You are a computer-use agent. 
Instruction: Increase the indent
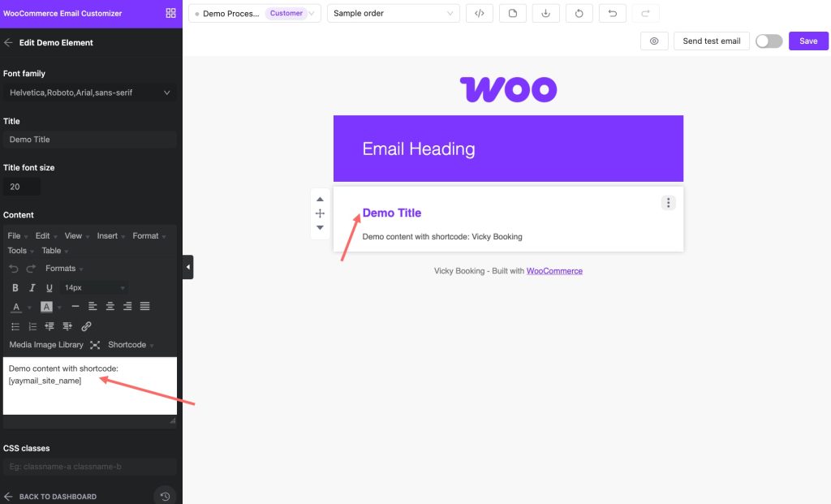click(67, 326)
